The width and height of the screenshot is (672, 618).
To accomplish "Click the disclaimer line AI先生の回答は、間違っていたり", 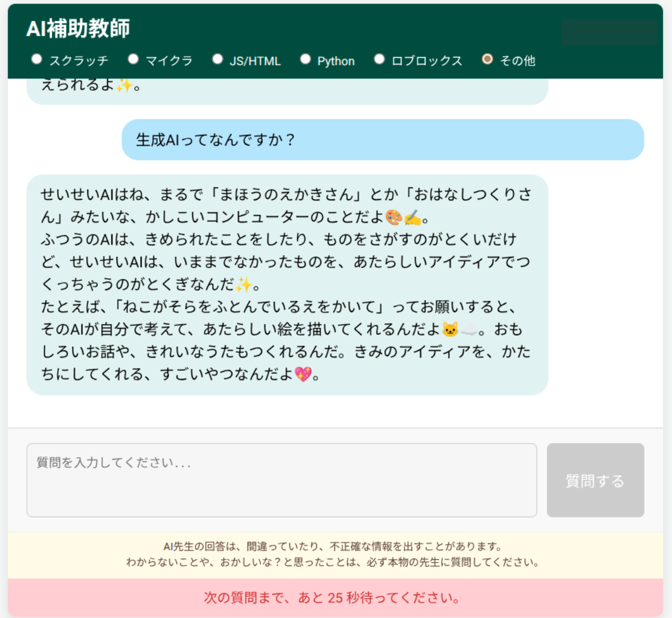I will [334, 546].
